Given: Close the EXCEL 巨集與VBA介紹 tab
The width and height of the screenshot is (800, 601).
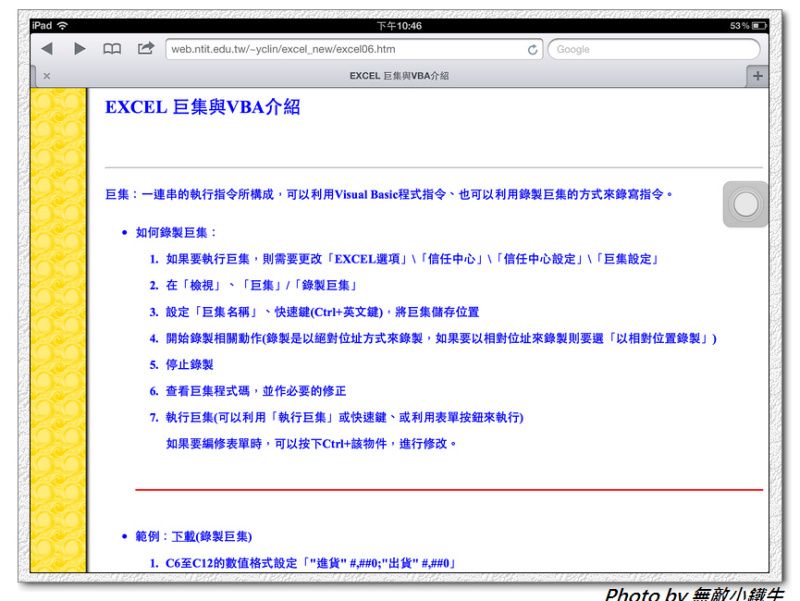Looking at the screenshot, I should pos(47,76).
